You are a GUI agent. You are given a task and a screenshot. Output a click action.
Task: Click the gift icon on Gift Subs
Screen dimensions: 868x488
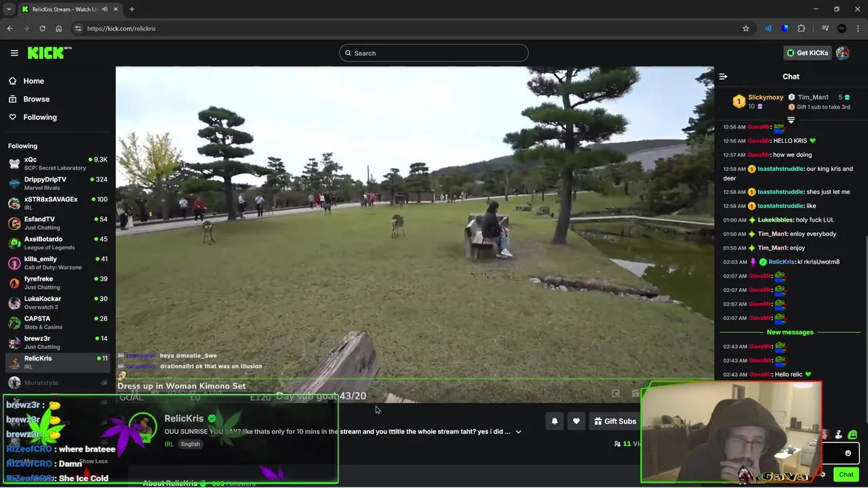(x=597, y=422)
